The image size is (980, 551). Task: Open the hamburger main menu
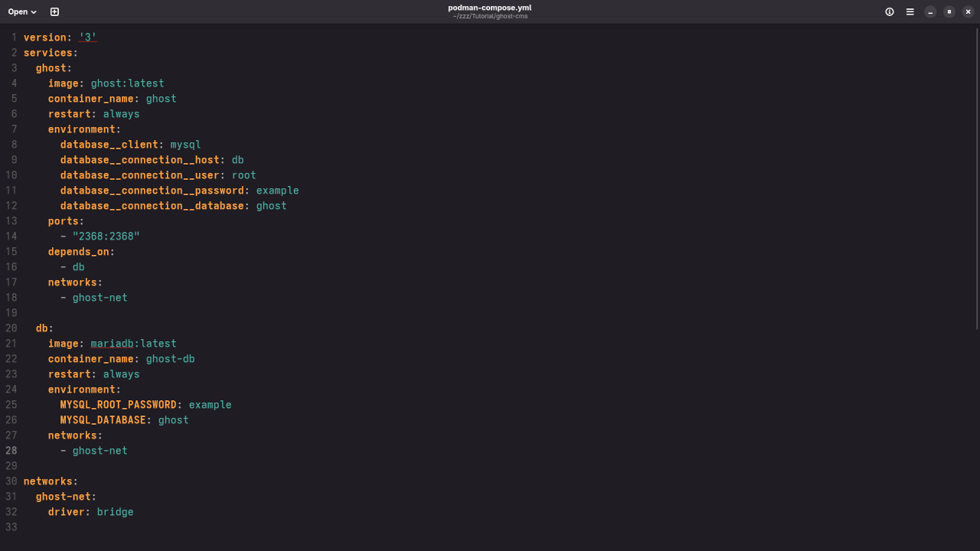(910, 11)
